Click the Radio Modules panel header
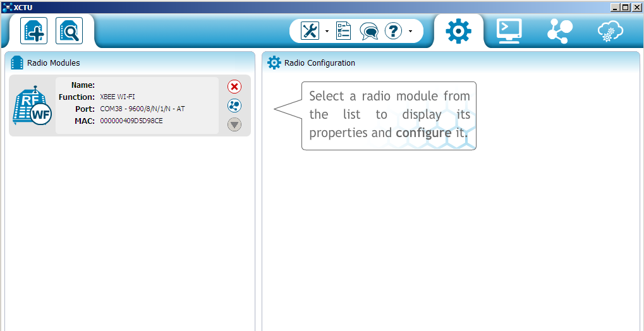Viewport: 644px width, 331px height. [x=130, y=63]
